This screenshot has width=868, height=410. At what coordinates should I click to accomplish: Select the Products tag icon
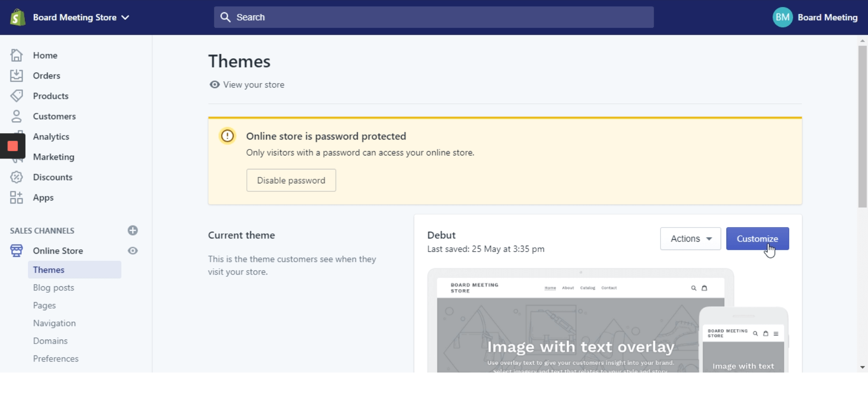click(16, 96)
